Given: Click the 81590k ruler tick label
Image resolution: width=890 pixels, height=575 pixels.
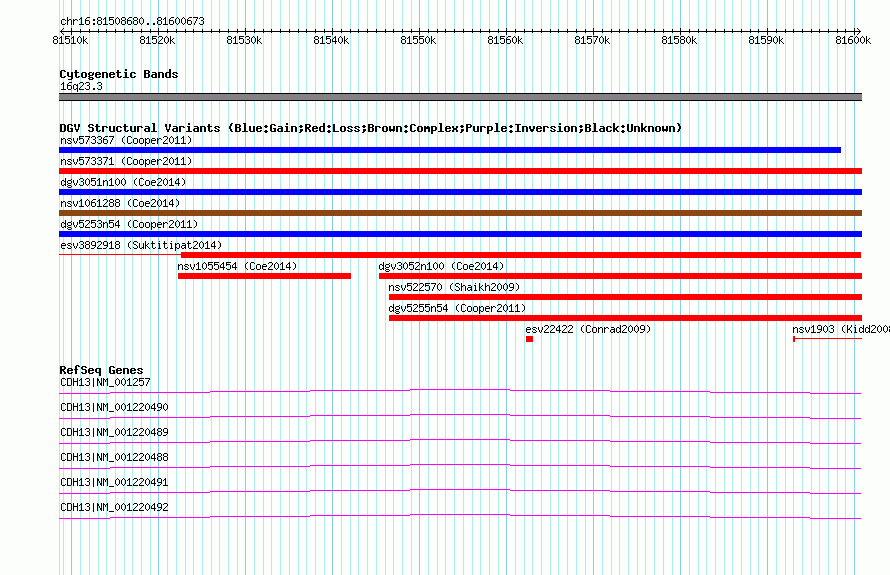Looking at the screenshot, I should coord(766,40).
